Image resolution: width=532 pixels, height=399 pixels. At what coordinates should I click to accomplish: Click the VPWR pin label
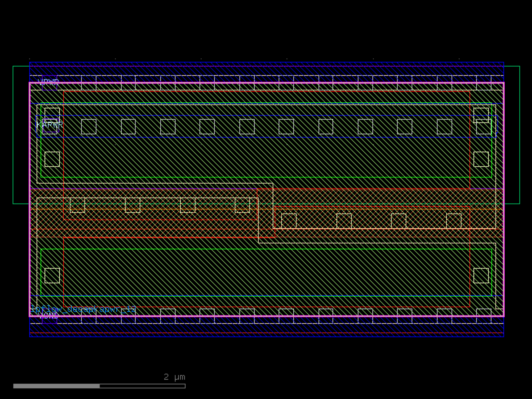pyautogui.click(x=49, y=82)
